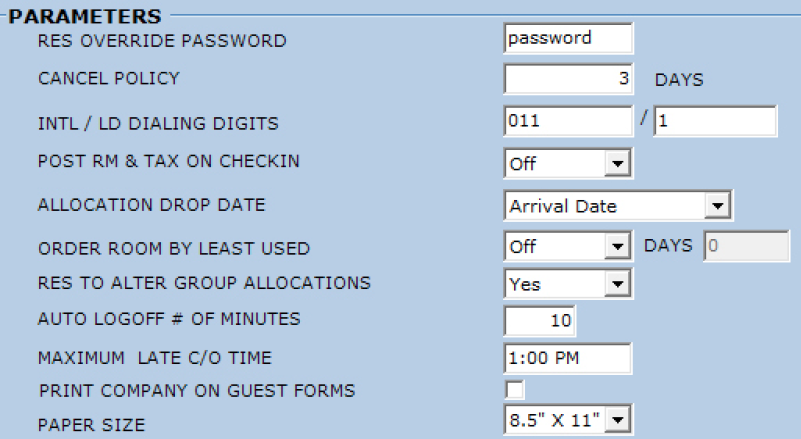Click the PRINT COMPANY ON GUEST FORMS label

pos(197,390)
